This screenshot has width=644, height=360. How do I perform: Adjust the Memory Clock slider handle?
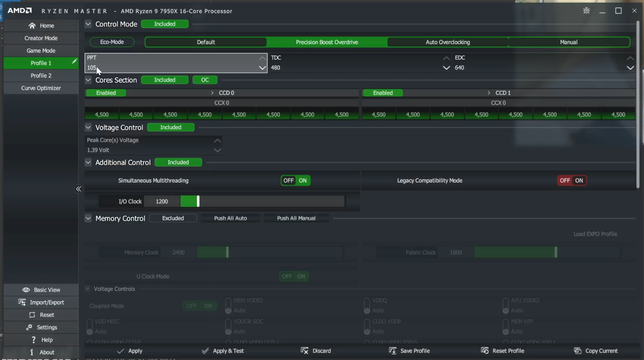coord(227,252)
